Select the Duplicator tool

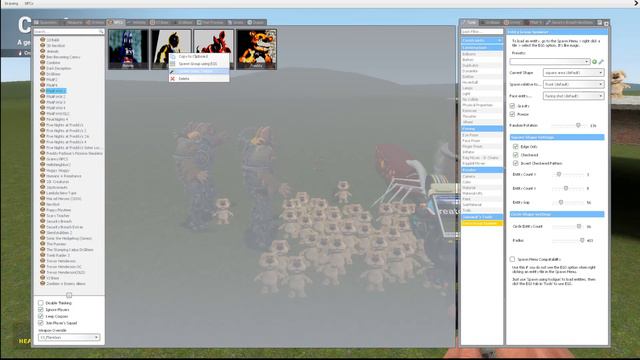(482, 65)
